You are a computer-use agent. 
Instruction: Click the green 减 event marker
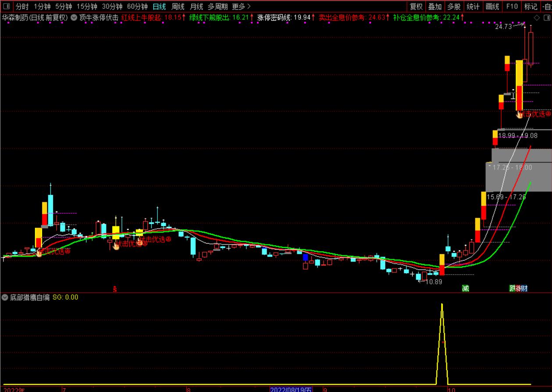click(x=466, y=289)
